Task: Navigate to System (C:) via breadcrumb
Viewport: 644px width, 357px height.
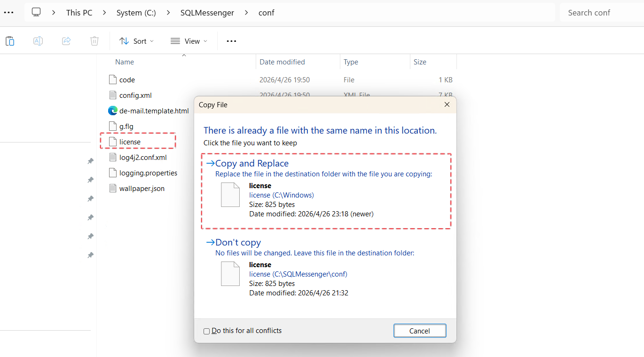Action: (x=136, y=13)
